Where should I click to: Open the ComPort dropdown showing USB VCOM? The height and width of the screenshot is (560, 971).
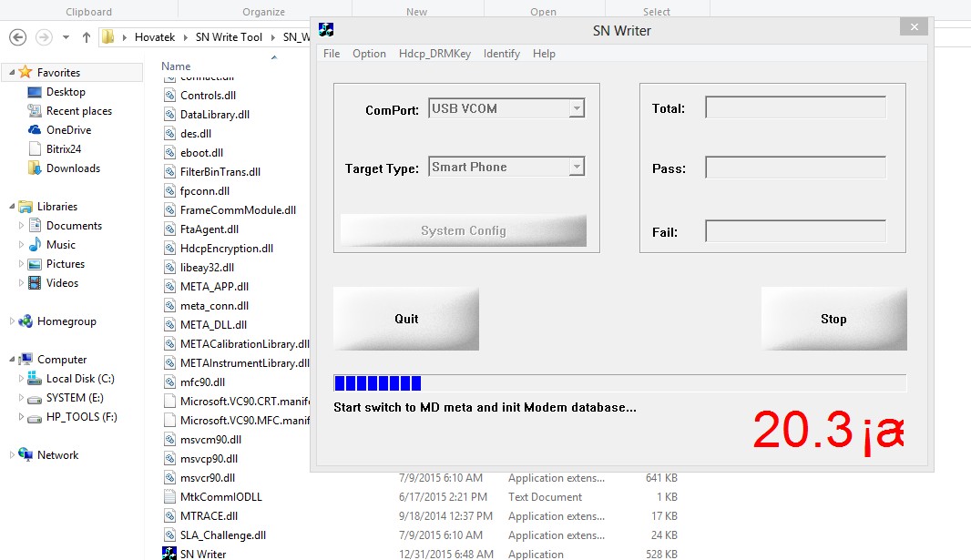click(x=577, y=107)
